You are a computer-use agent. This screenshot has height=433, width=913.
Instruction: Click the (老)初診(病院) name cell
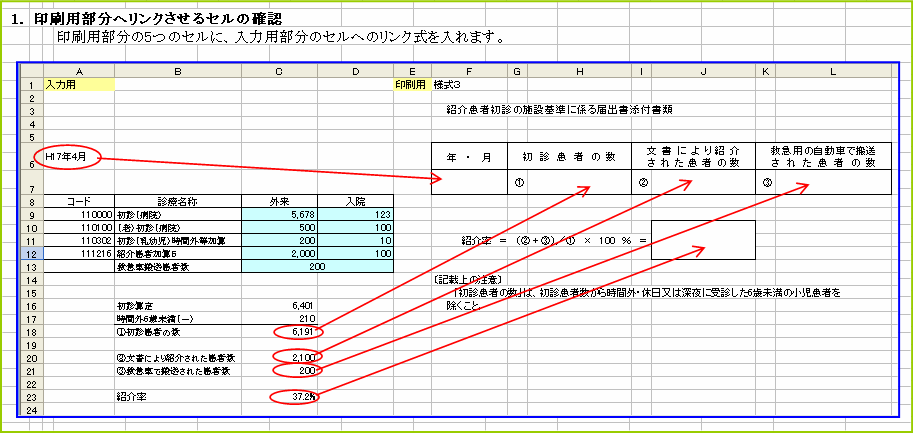click(x=178, y=228)
